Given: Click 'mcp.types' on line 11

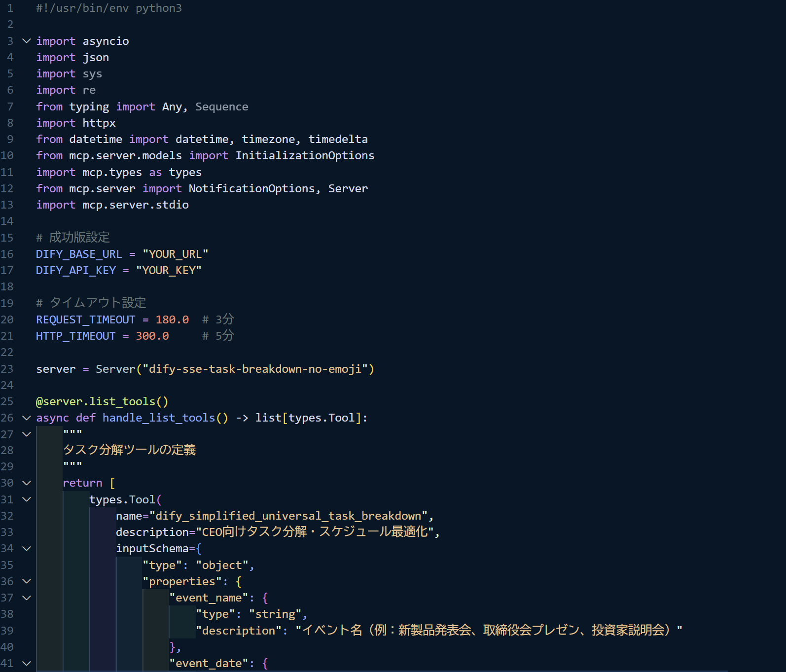Looking at the screenshot, I should click(x=112, y=172).
